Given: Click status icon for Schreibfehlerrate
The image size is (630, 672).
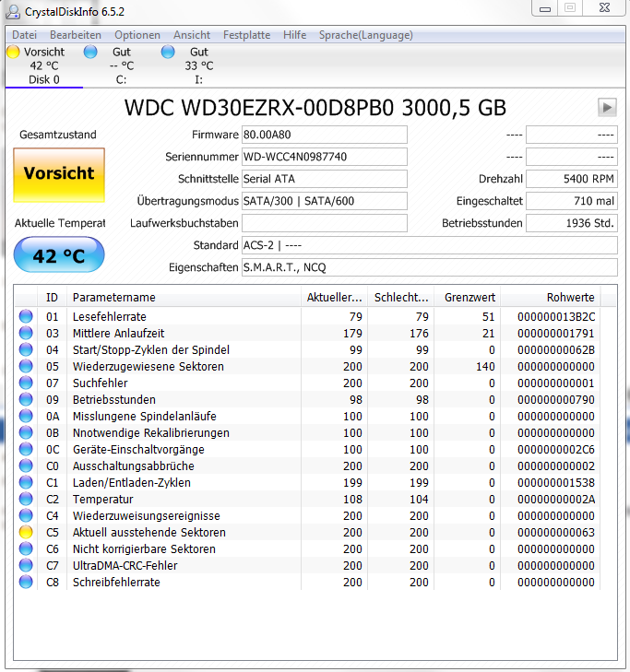Looking at the screenshot, I should [26, 582].
